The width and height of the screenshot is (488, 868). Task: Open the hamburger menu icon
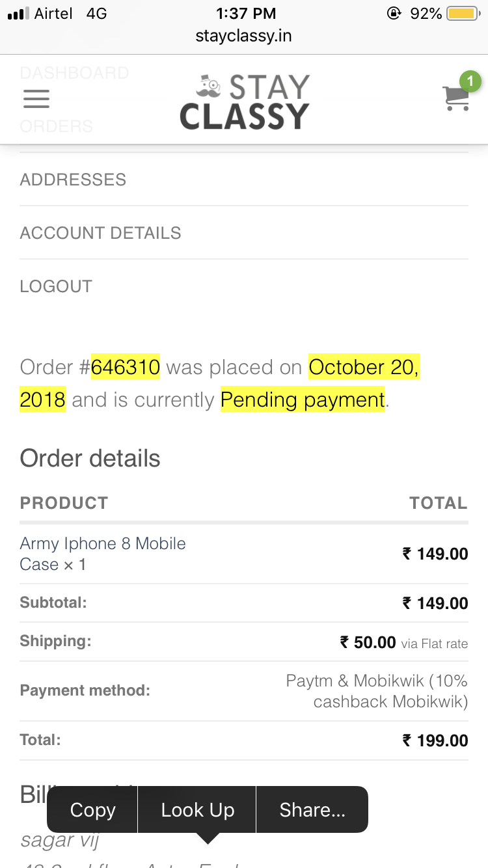[36, 98]
